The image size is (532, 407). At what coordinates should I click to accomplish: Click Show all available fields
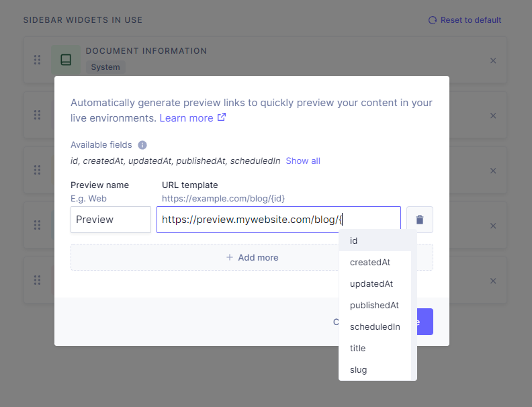[x=303, y=161]
